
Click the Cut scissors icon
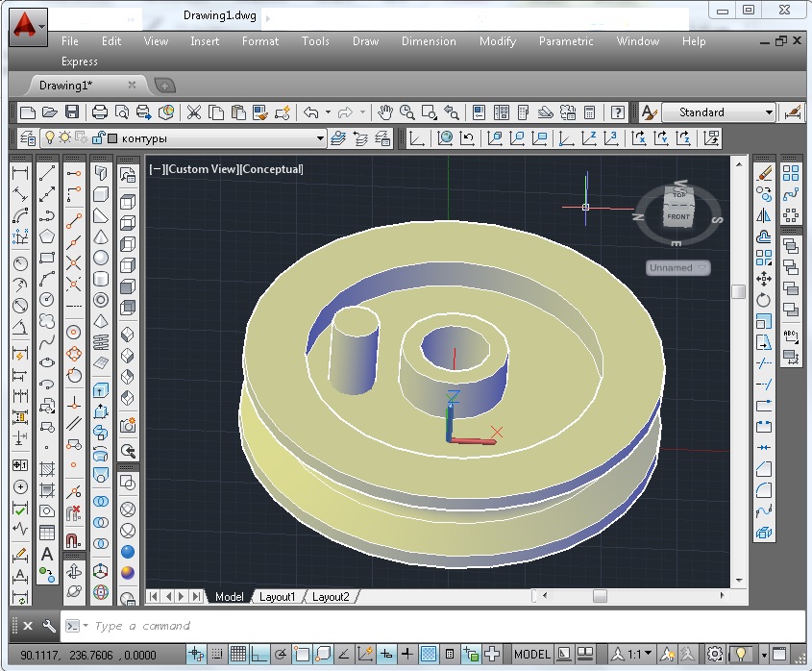point(194,112)
